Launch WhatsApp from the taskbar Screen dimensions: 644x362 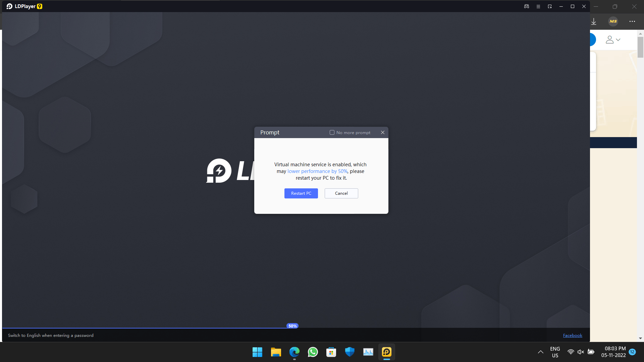coord(313,352)
